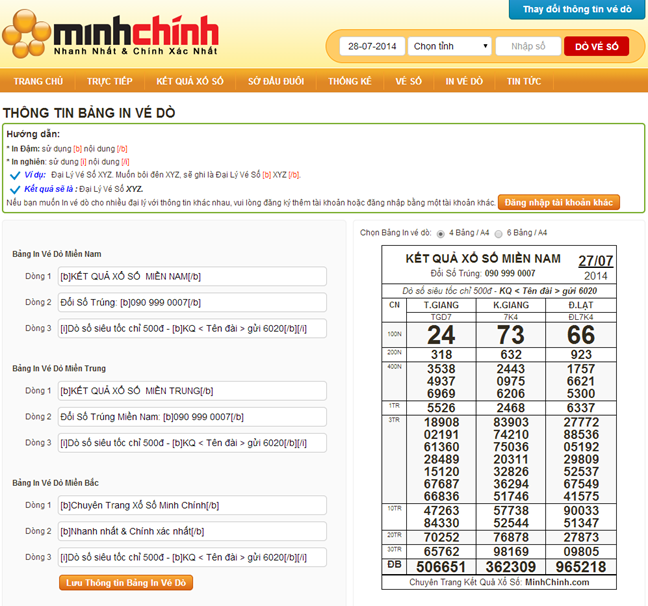Open TIN TỨC menu item
Screen dimensions: 648x606
524,81
